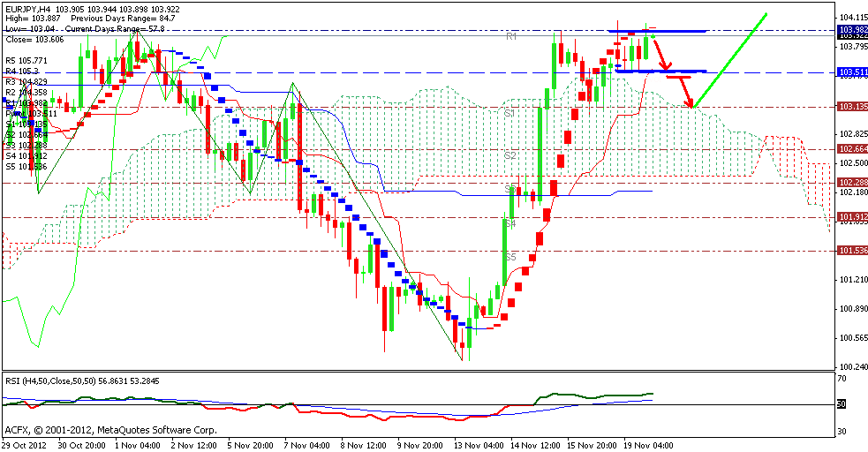This screenshot has height=452, width=868.
Task: Select the '5 Nov 20:00' time axis label
Action: (251, 445)
